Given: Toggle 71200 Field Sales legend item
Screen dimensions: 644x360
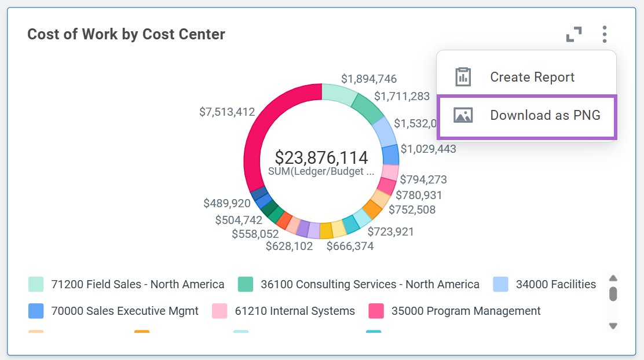Looking at the screenshot, I should tap(126, 284).
